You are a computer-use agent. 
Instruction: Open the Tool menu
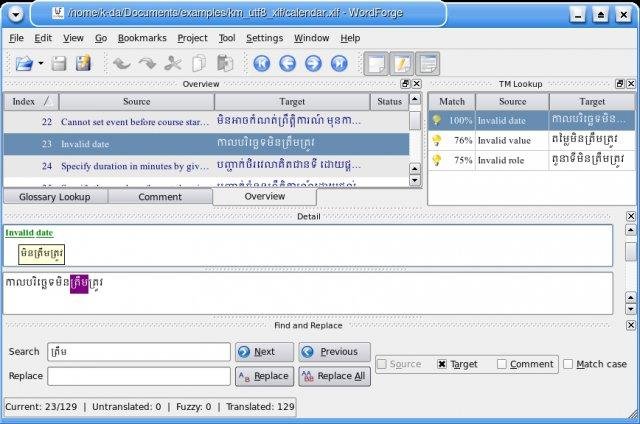227,38
